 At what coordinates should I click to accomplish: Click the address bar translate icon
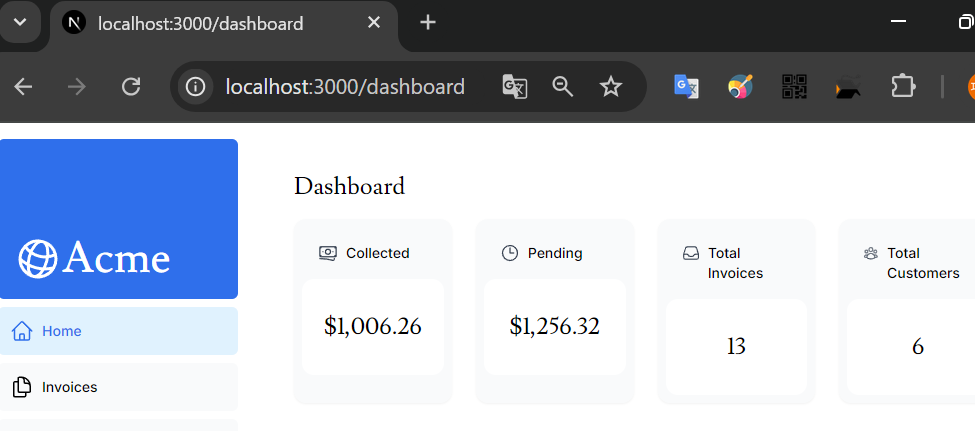click(514, 87)
